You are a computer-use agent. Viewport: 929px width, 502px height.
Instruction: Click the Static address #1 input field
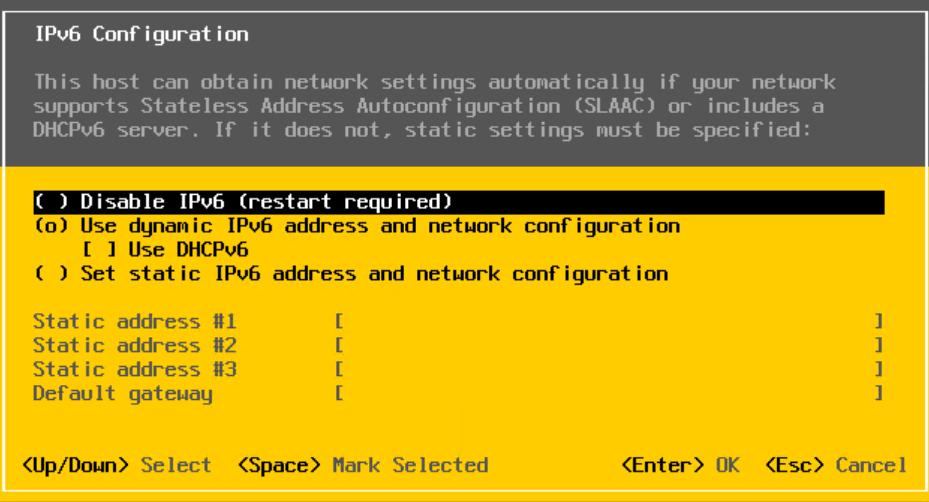point(608,322)
